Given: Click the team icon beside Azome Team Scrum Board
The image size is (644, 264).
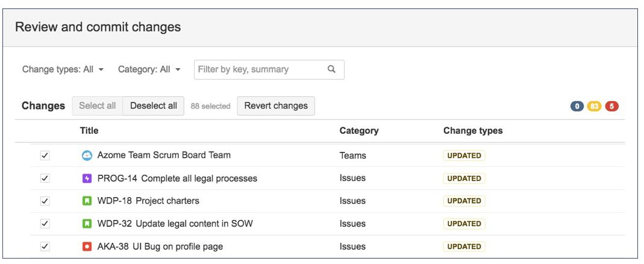Looking at the screenshot, I should (x=87, y=156).
